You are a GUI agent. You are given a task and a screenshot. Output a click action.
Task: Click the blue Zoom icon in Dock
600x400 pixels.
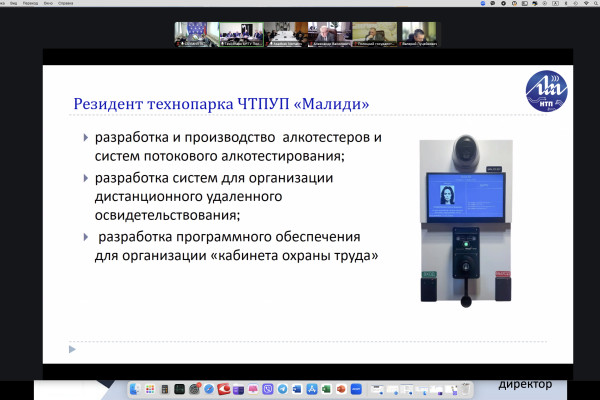tap(355, 389)
